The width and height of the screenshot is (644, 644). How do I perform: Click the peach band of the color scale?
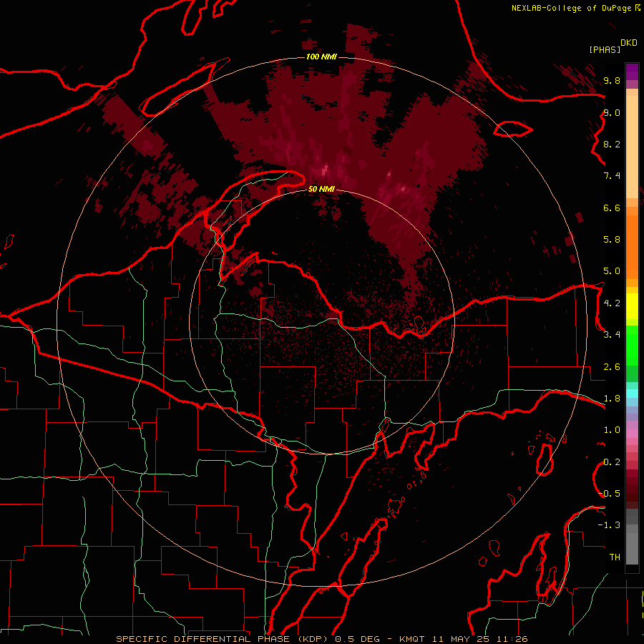click(632, 146)
